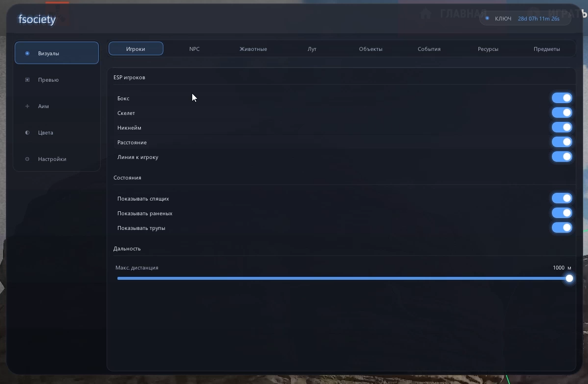Toggle Показывать раненых switch
The image size is (588, 384).
(562, 213)
